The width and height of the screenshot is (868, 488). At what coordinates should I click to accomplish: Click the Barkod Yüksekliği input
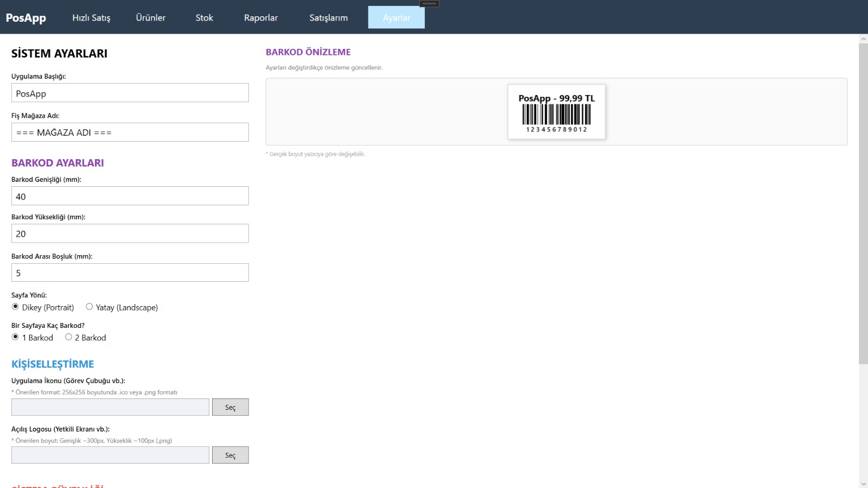[x=130, y=233]
